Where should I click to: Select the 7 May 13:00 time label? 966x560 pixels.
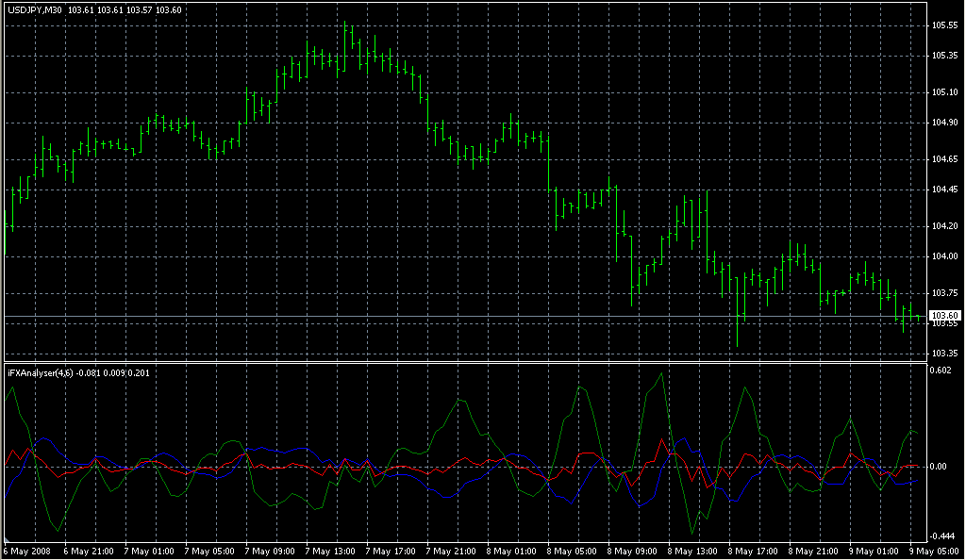coord(328,551)
